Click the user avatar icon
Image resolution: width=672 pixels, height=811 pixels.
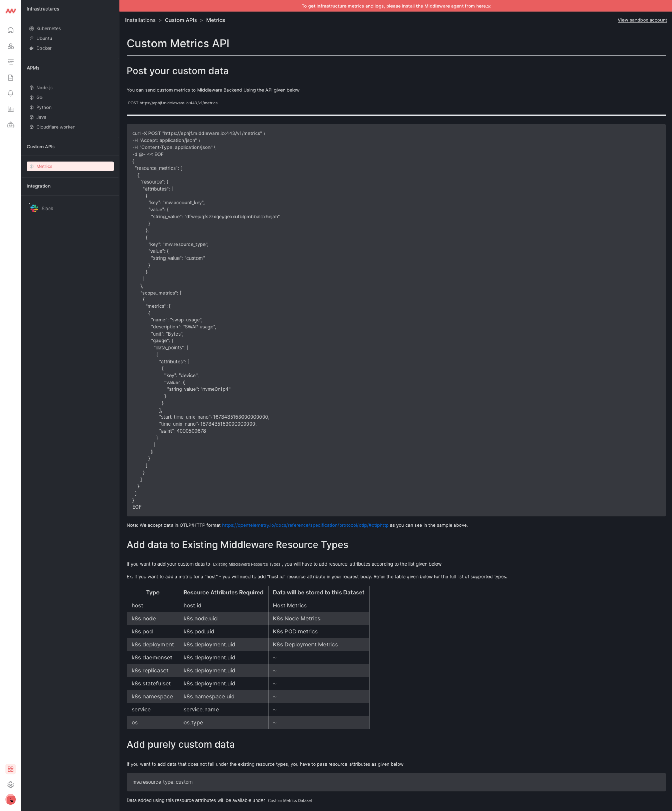(11, 800)
